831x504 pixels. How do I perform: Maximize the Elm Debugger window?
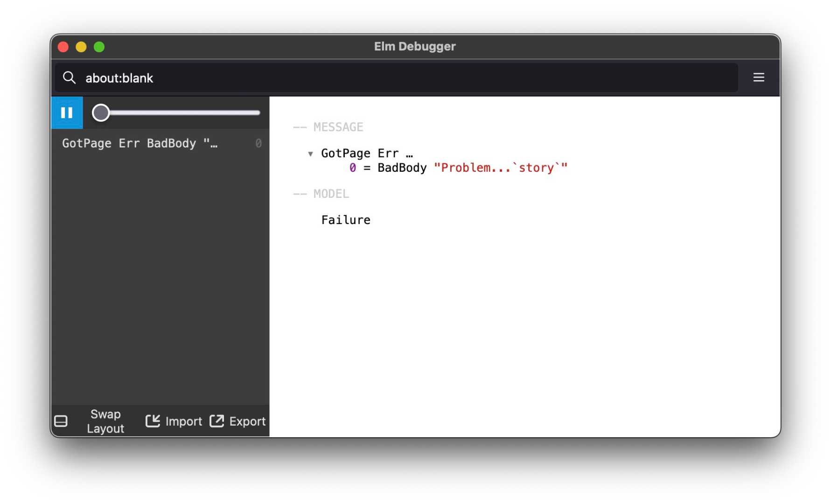tap(99, 47)
